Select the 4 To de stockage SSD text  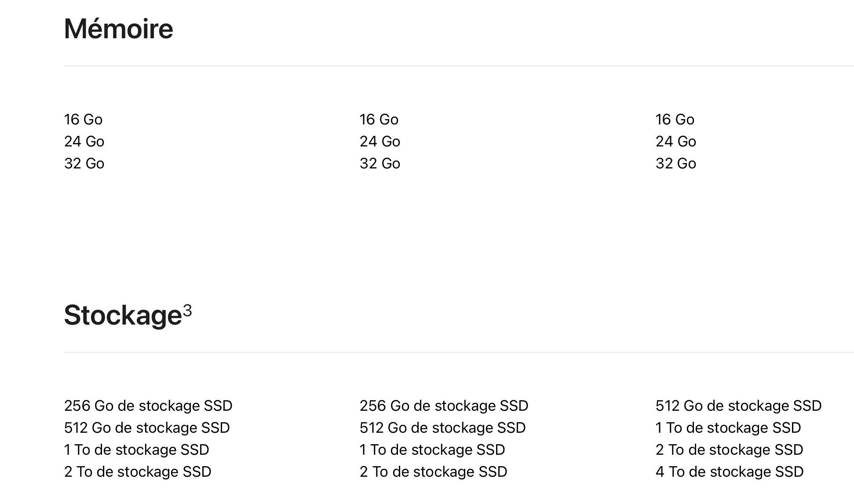tap(729, 472)
